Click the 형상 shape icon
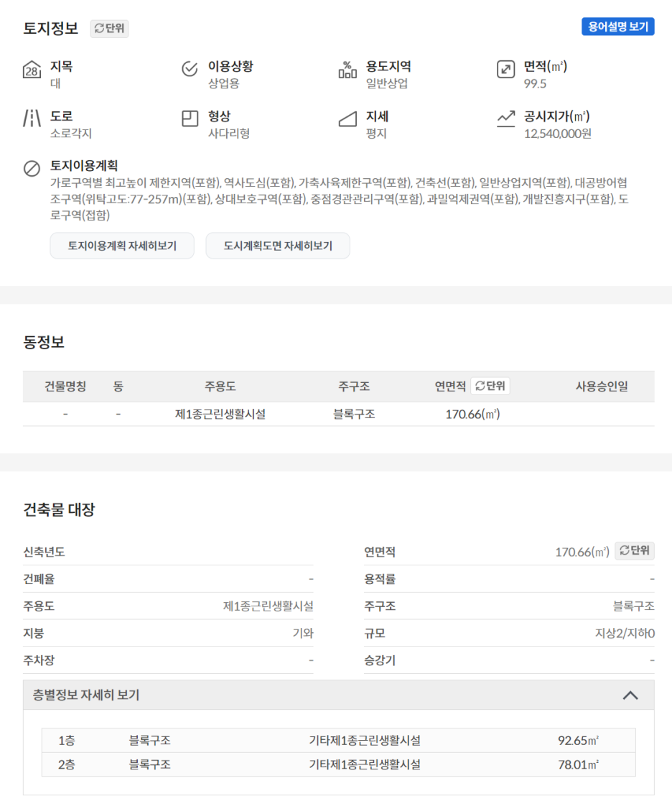 pyautogui.click(x=190, y=119)
